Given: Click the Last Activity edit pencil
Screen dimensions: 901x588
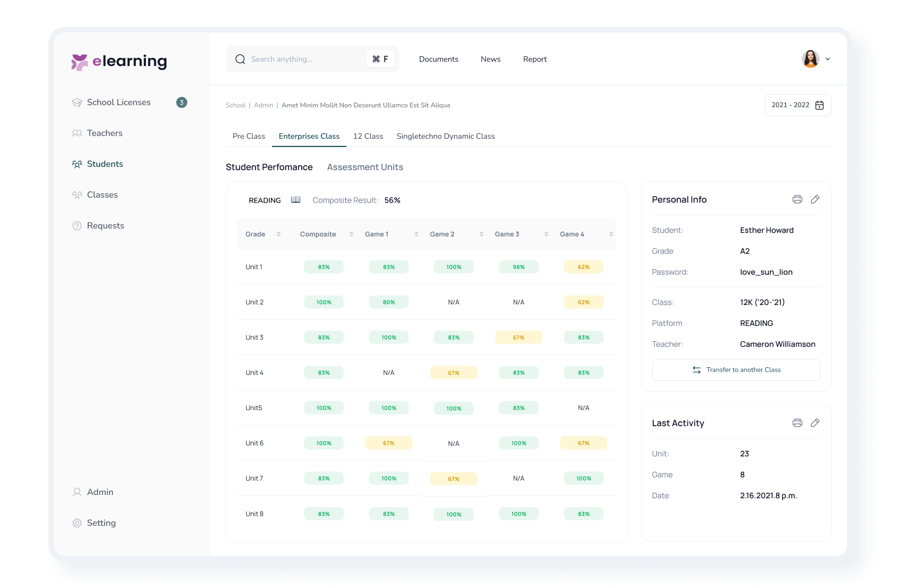Looking at the screenshot, I should [815, 423].
